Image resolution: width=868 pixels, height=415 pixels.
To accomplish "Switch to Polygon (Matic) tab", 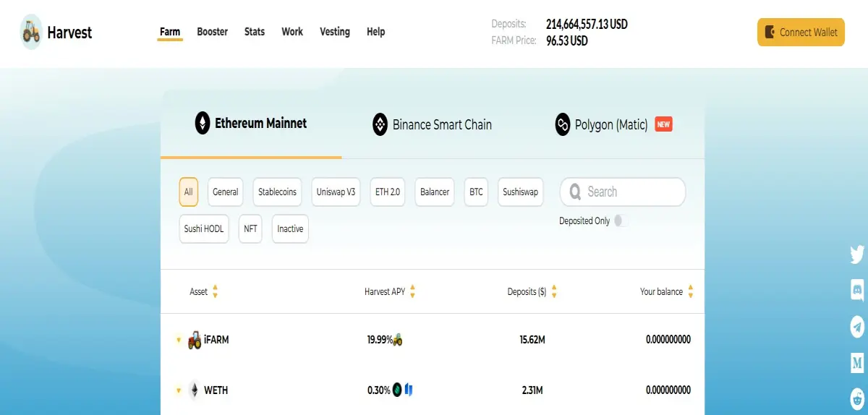I will pos(613,124).
